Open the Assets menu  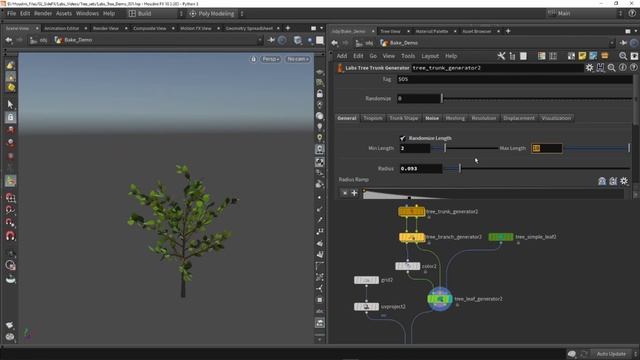tap(64, 13)
